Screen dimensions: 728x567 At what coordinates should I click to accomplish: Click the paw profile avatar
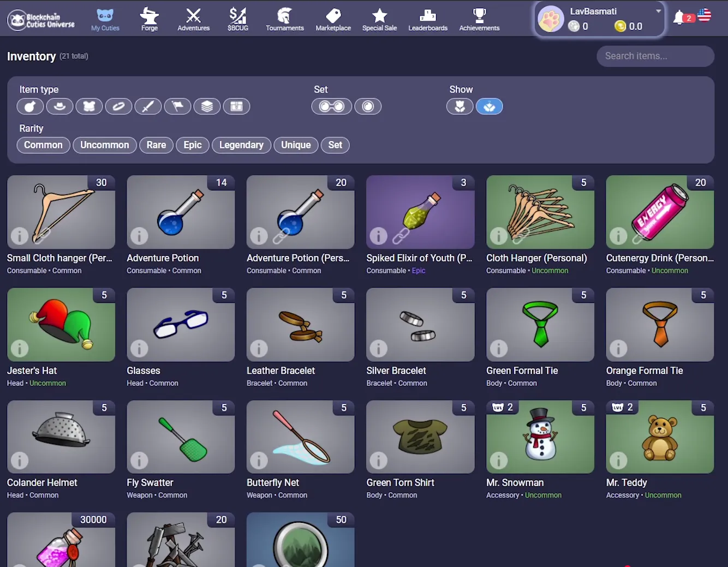(551, 20)
